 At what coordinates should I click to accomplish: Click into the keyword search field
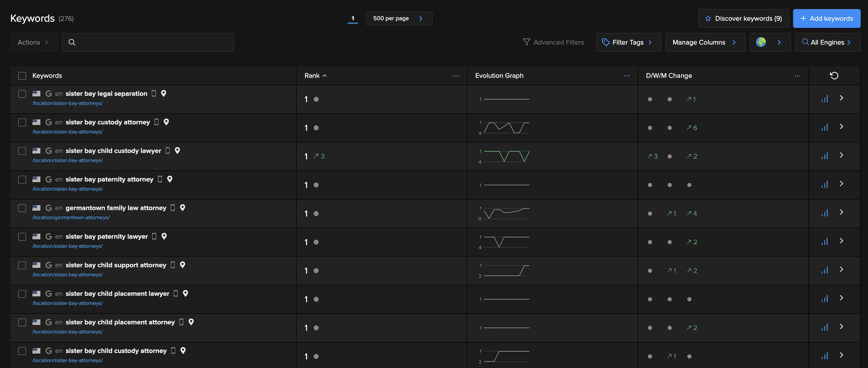(x=148, y=42)
